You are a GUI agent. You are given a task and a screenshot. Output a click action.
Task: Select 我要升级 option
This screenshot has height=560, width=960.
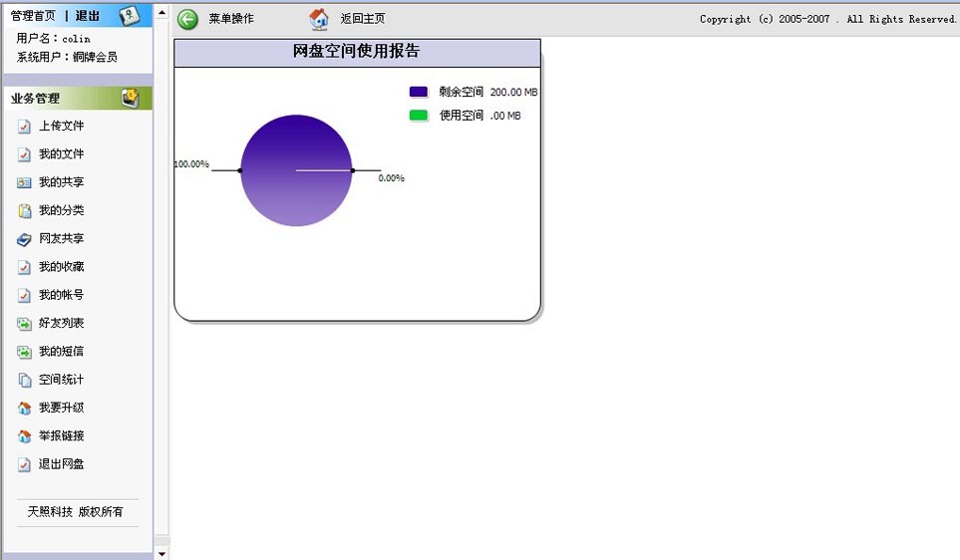point(61,407)
